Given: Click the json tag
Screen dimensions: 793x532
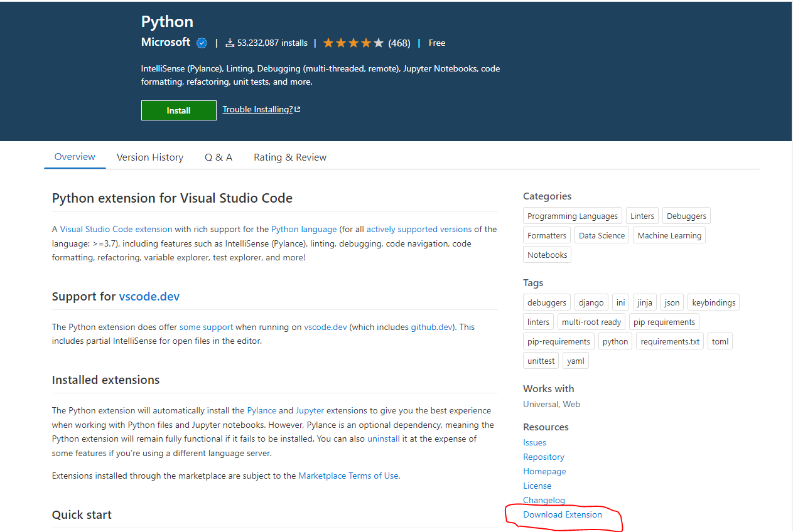Looking at the screenshot, I should pyautogui.click(x=672, y=302).
